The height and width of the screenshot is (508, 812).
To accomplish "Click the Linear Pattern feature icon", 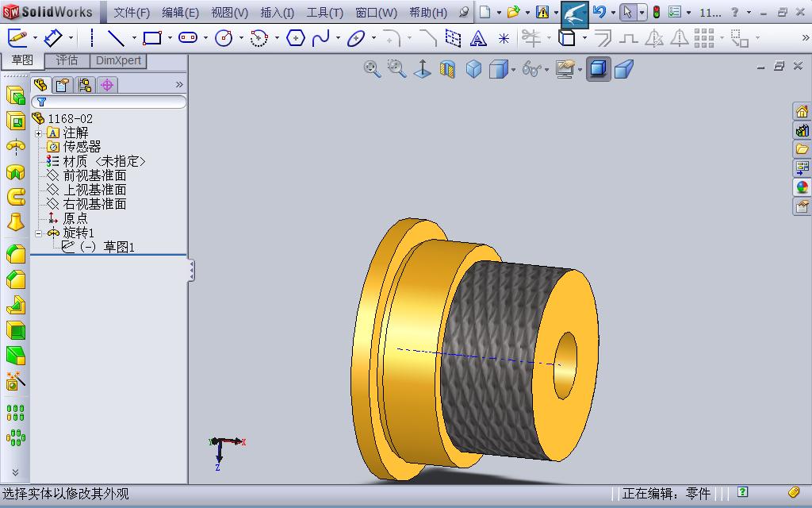I will (16, 413).
